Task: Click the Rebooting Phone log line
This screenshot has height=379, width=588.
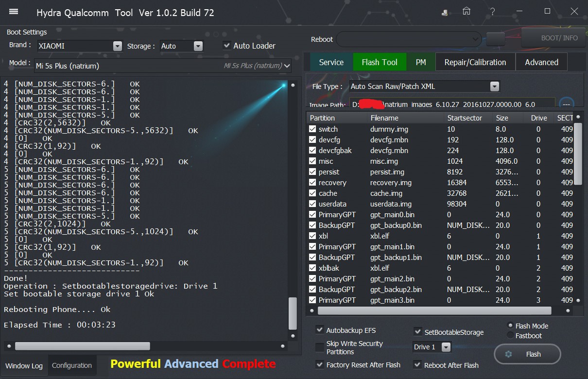Action: 57,309
